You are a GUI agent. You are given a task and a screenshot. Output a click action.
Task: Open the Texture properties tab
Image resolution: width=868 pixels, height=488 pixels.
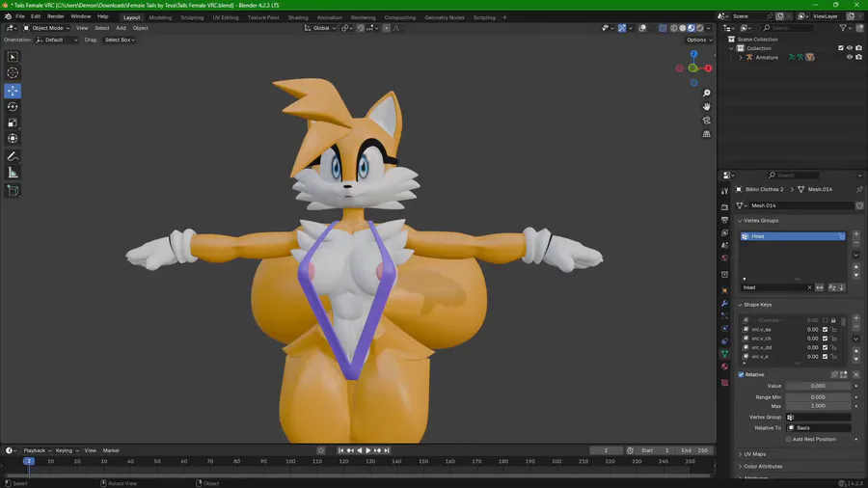[x=724, y=382]
